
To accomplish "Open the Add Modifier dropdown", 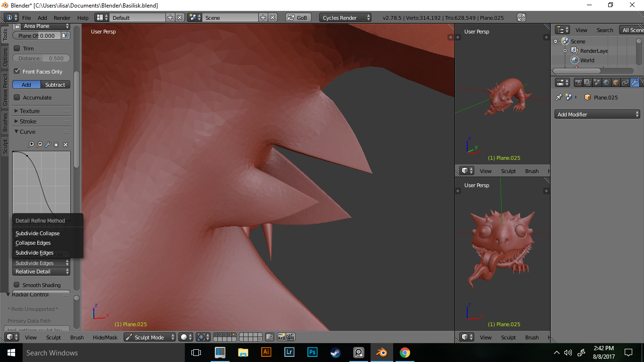I will tap(597, 114).
